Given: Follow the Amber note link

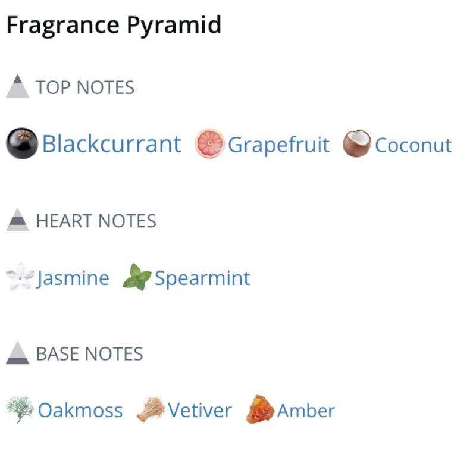Looking at the screenshot, I should pyautogui.click(x=306, y=411).
